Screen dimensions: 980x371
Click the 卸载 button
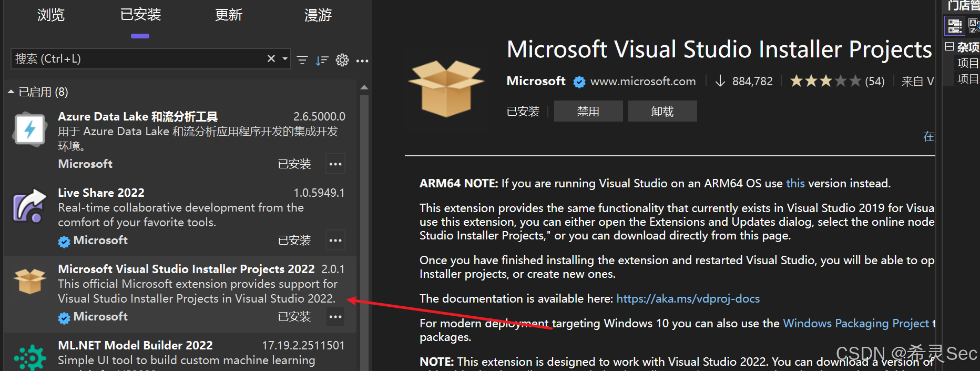click(662, 111)
